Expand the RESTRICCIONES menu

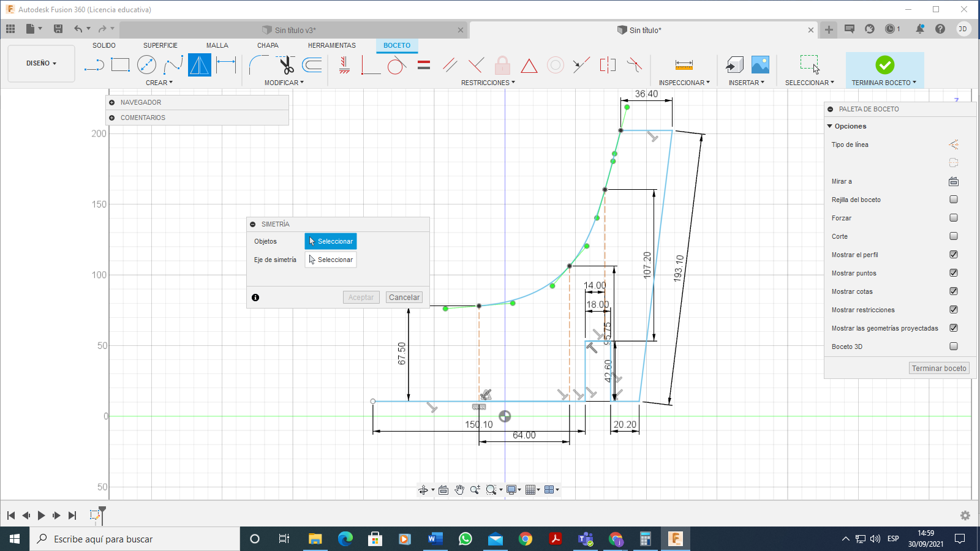(488, 83)
